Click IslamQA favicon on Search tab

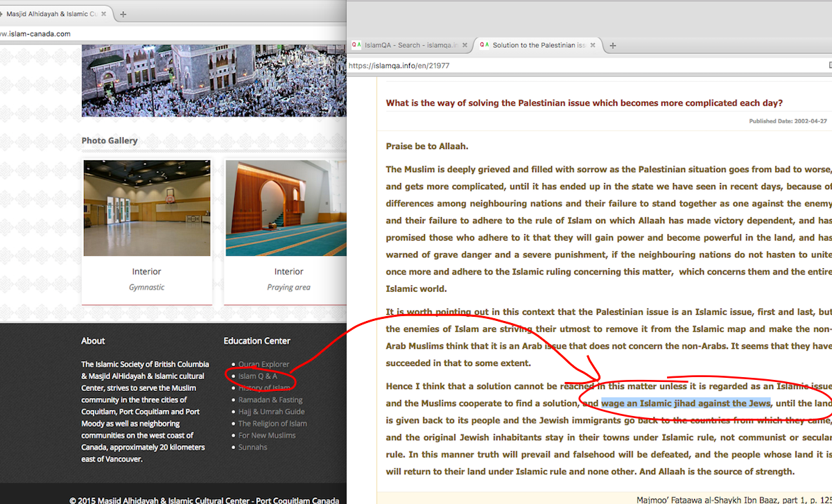coord(356,45)
